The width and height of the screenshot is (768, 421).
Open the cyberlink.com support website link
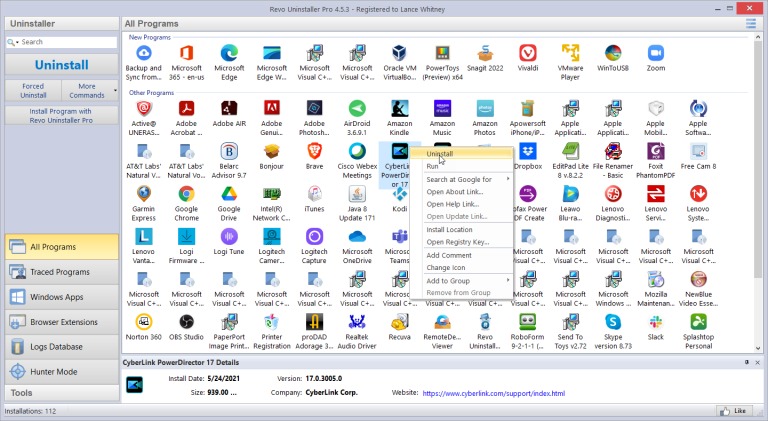494,393
